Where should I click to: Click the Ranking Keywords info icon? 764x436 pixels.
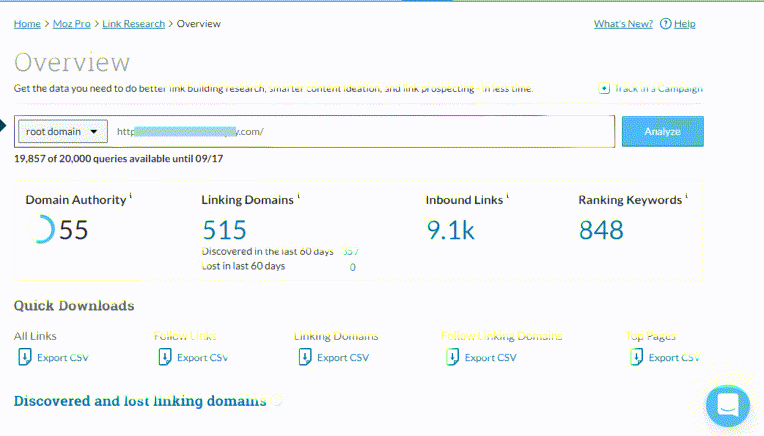tap(687, 196)
